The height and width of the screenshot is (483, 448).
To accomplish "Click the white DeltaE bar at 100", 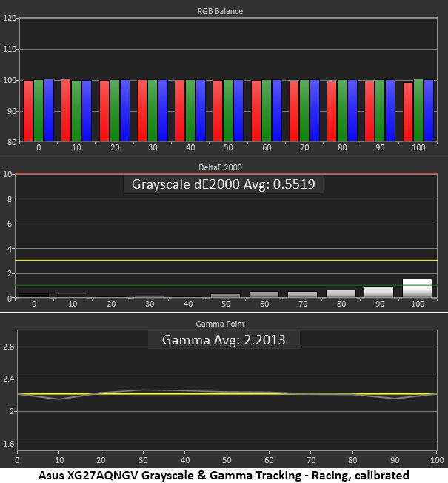I will coord(417,288).
